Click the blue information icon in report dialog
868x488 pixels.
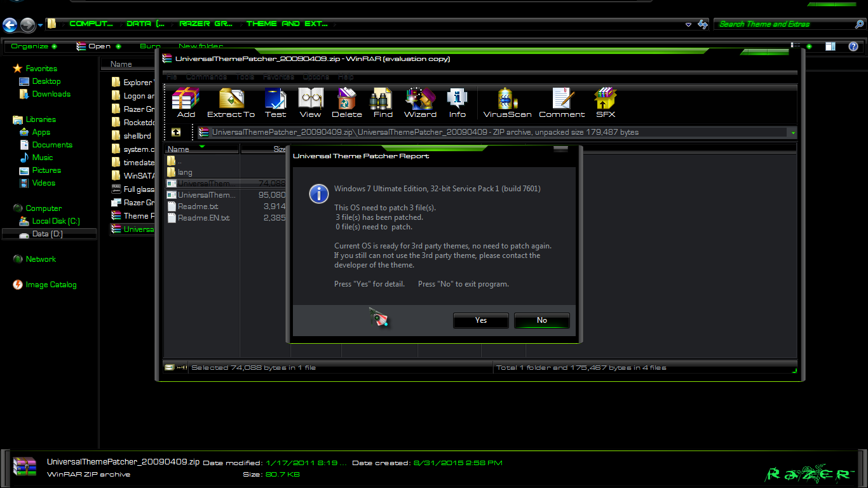pos(318,193)
